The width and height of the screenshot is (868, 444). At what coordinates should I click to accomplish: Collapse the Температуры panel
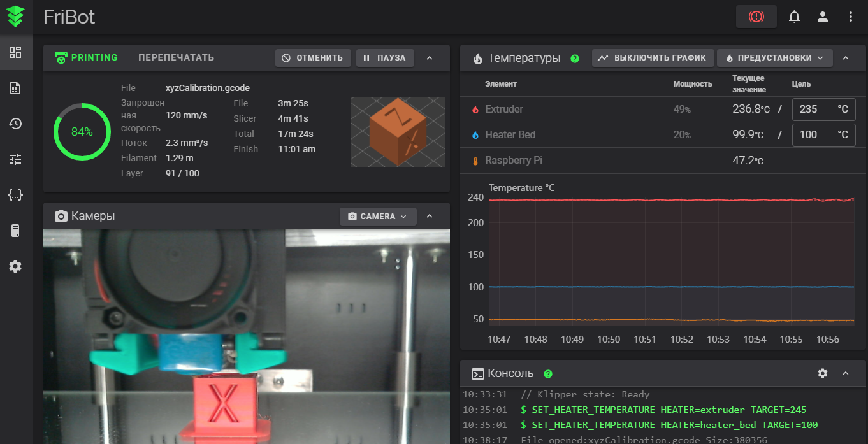click(x=846, y=58)
